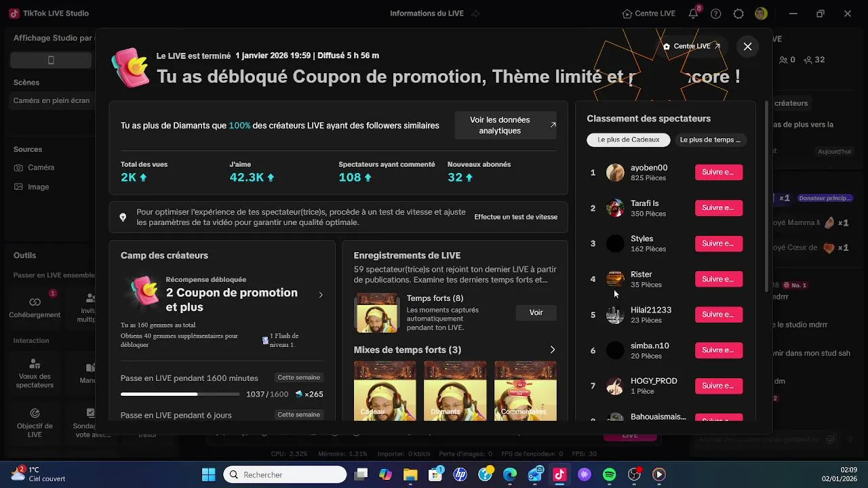Open the weather widget showing 1°C

tap(38, 474)
